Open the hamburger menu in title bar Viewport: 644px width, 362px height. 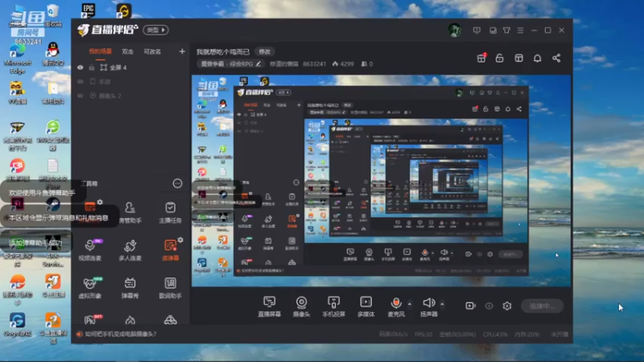[x=520, y=31]
